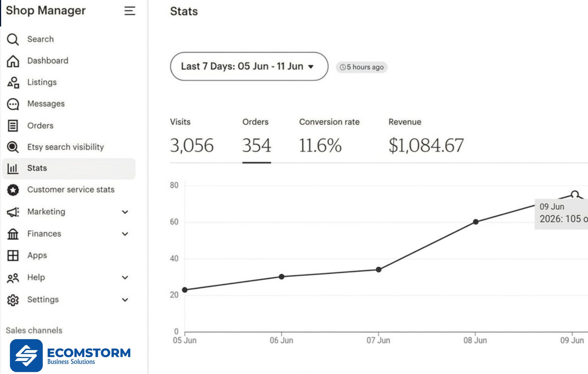
Task: Open Dashboard via the house icon
Action: [x=13, y=61]
